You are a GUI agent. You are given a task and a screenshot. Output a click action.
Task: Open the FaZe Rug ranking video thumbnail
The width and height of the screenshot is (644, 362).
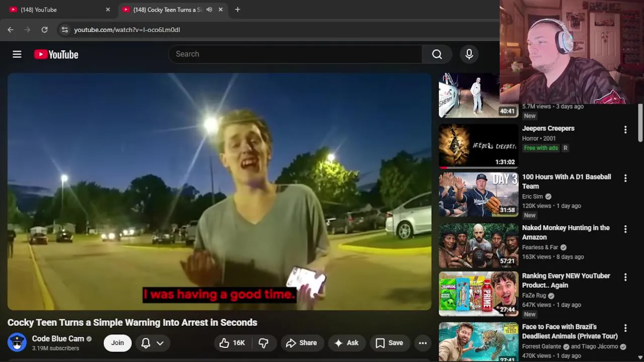click(478, 294)
